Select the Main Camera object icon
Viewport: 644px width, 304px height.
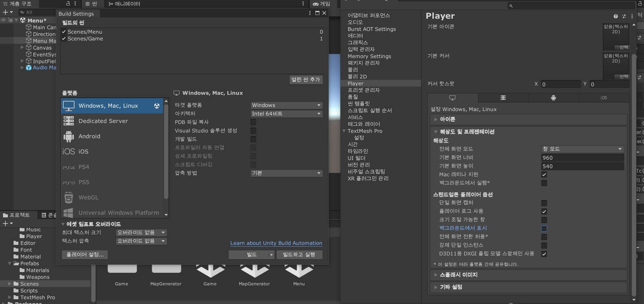click(x=29, y=27)
